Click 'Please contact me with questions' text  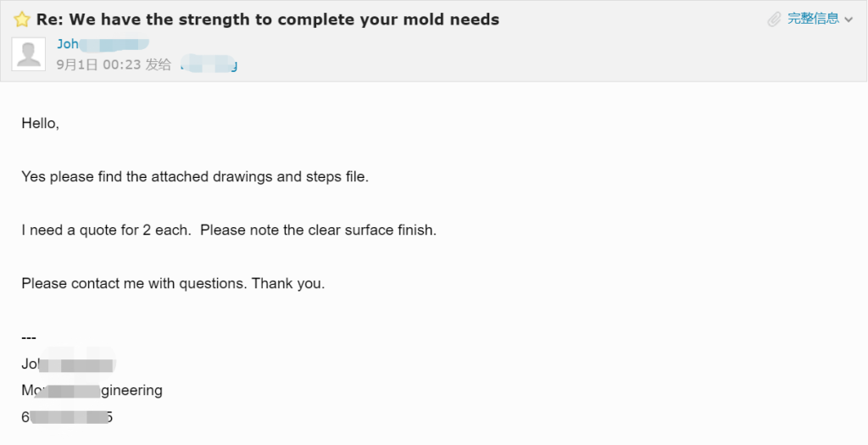(135, 284)
